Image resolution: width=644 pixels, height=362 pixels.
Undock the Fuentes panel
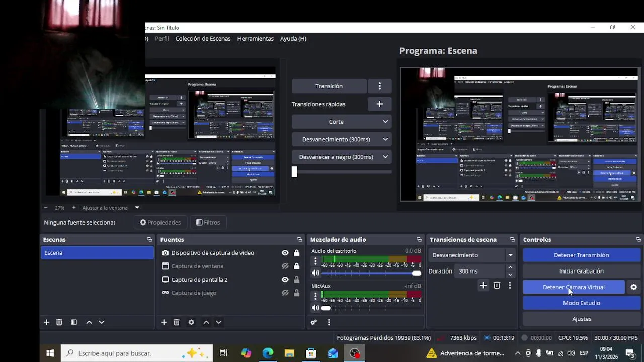(x=299, y=240)
